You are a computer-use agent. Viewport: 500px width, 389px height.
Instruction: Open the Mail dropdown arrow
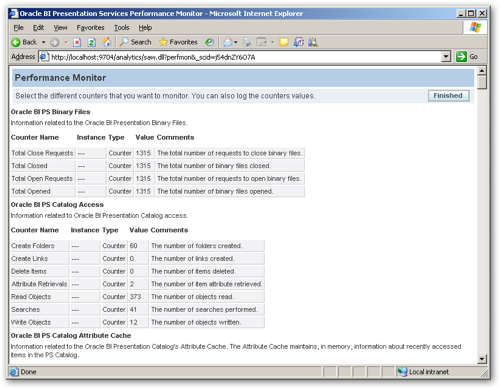236,42
